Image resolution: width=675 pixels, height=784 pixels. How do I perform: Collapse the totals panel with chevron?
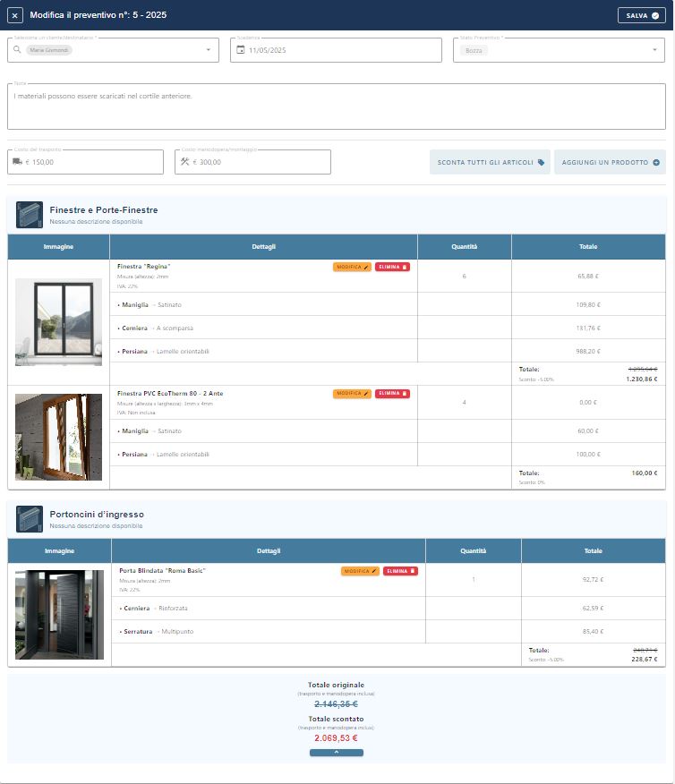tap(337, 753)
